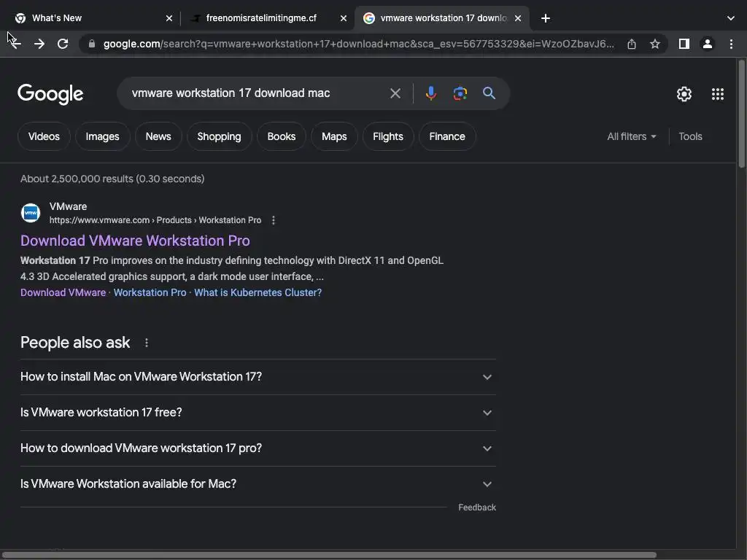The image size is (747, 560).
Task: Go to Google home via logo
Action: point(50,94)
